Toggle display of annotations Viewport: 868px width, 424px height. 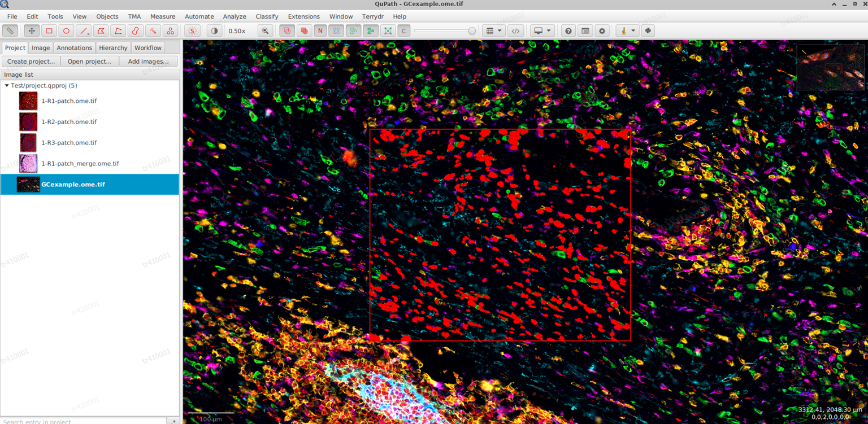point(287,30)
